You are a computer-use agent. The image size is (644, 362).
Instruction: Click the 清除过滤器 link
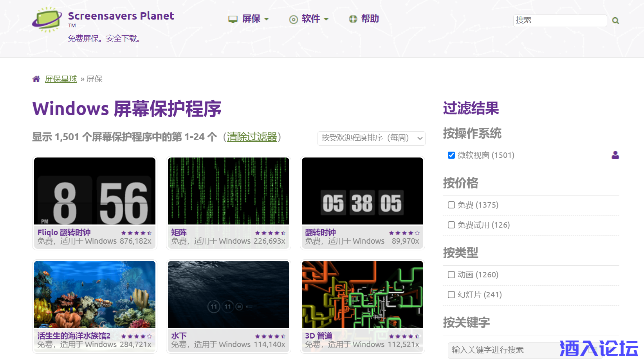tap(252, 137)
